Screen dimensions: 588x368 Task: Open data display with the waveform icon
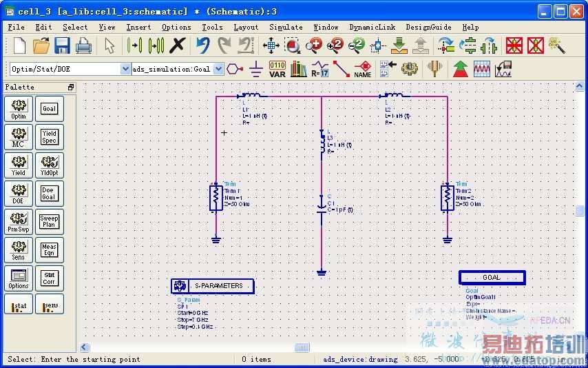[482, 69]
